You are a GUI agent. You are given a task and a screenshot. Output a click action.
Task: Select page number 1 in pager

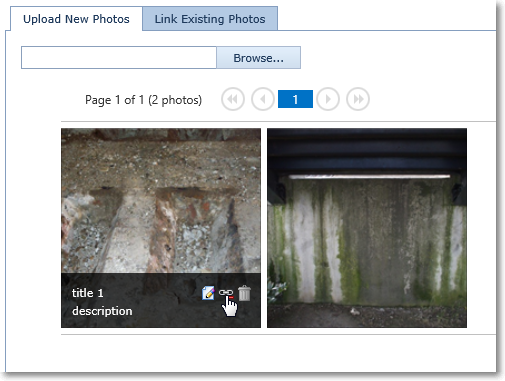click(295, 99)
